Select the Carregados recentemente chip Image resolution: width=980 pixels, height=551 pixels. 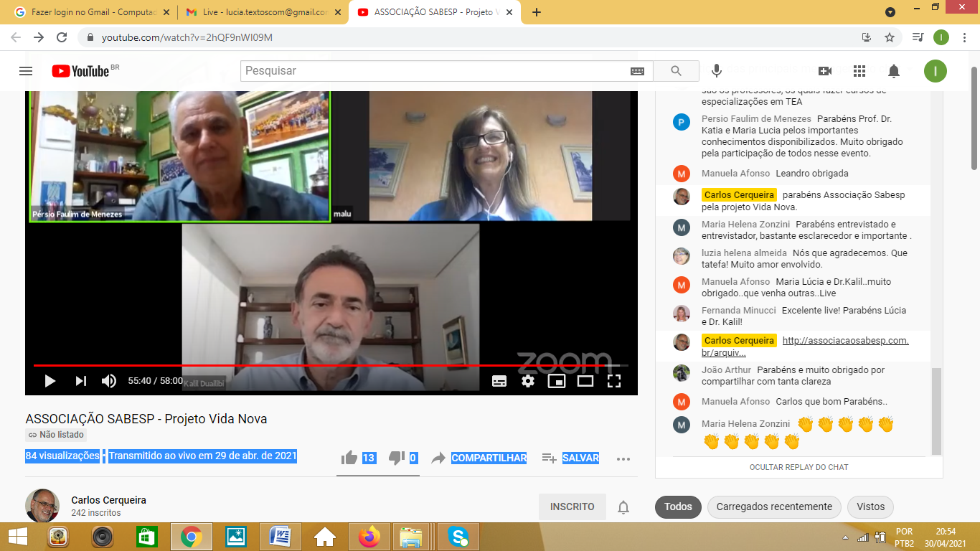[774, 507]
